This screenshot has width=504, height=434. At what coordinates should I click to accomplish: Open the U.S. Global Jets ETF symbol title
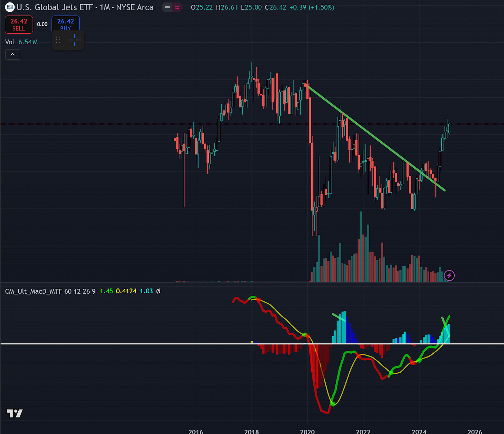point(85,7)
